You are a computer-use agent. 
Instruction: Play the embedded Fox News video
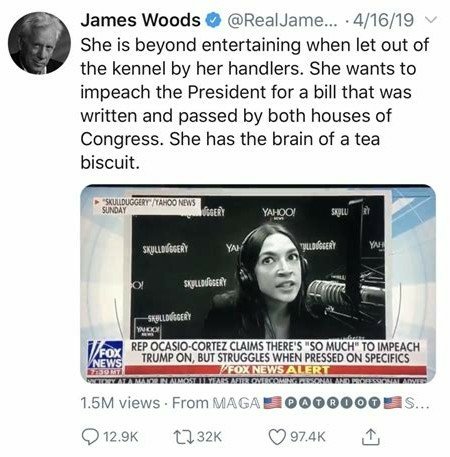point(258,284)
